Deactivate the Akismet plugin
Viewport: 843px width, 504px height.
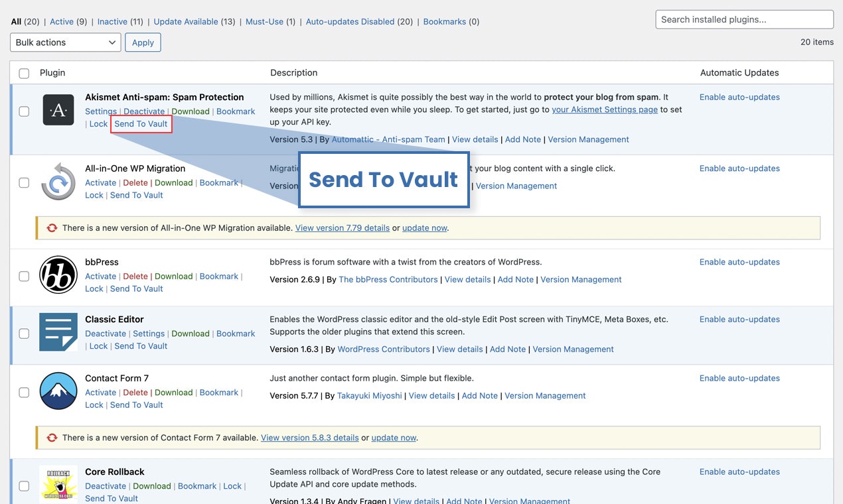(x=144, y=111)
